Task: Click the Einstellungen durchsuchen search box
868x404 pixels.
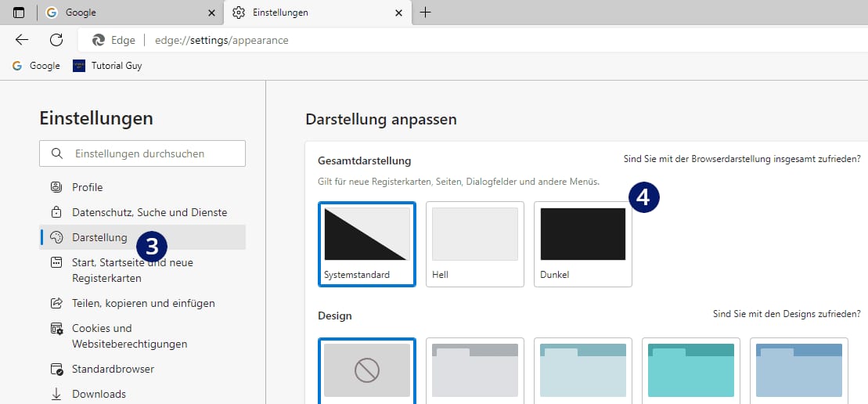Action: (142, 154)
